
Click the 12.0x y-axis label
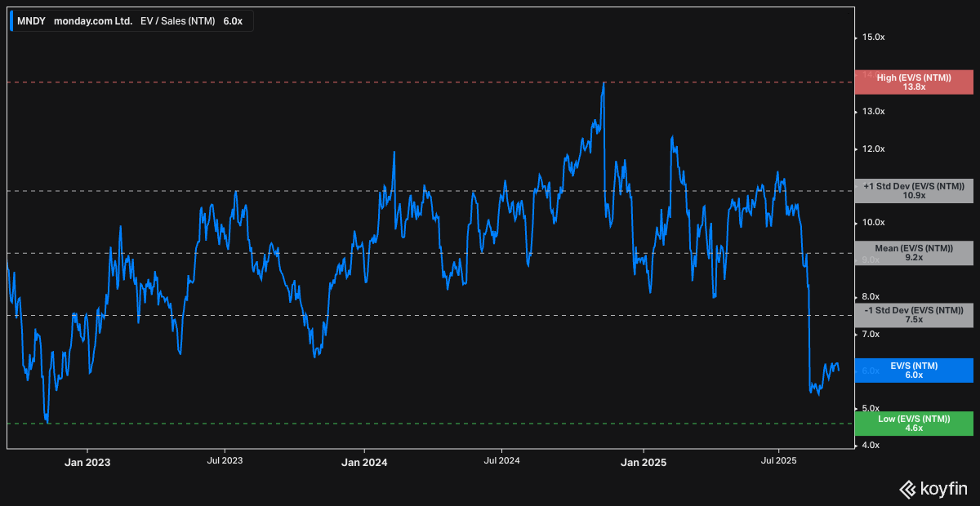874,149
